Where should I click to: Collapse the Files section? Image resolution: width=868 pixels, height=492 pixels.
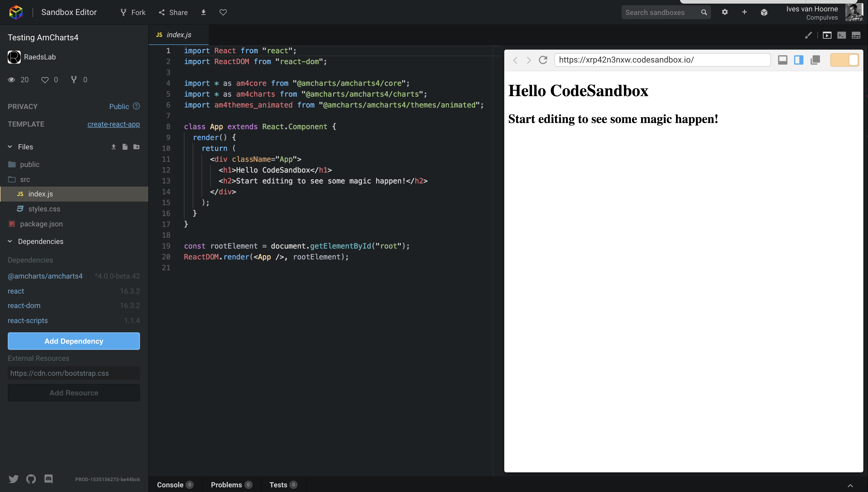10,147
